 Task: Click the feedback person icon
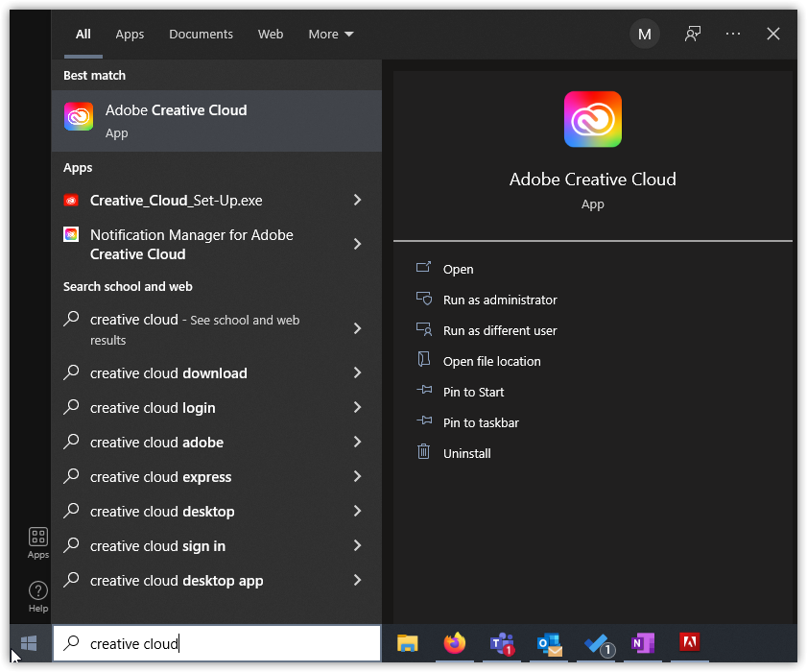pyautogui.click(x=693, y=34)
